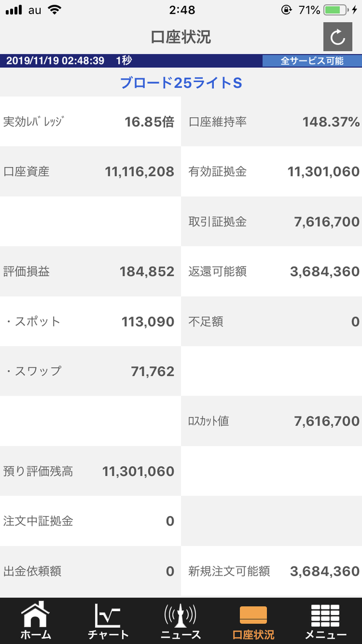Tap the 全サービス可能 status label

click(312, 61)
